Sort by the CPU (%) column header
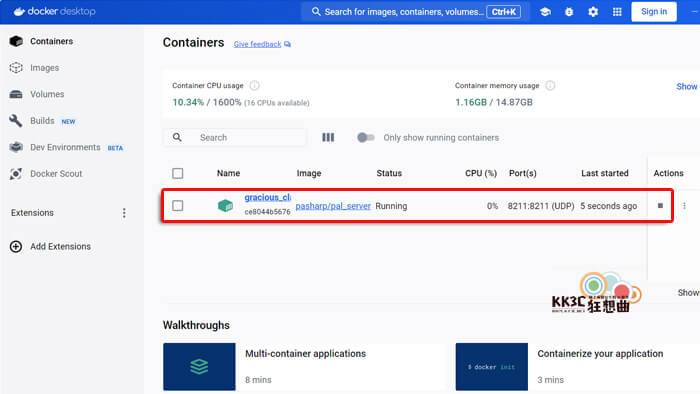700x394 pixels. 481,173
